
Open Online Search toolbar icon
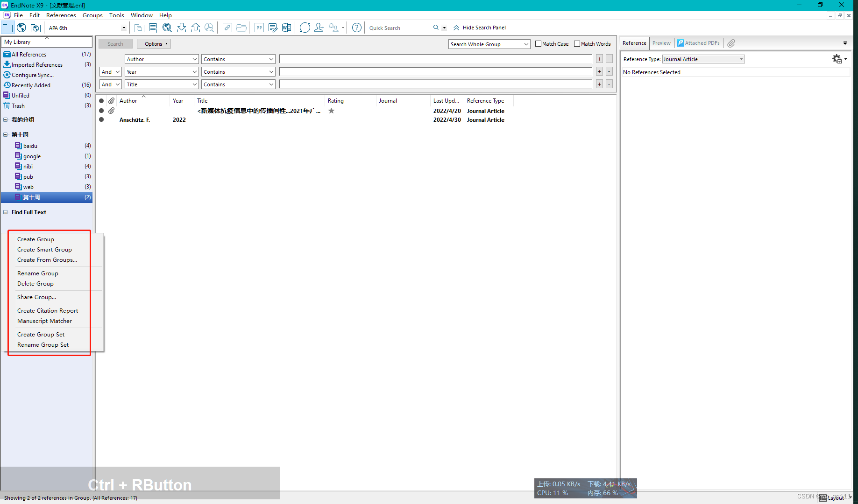point(167,28)
